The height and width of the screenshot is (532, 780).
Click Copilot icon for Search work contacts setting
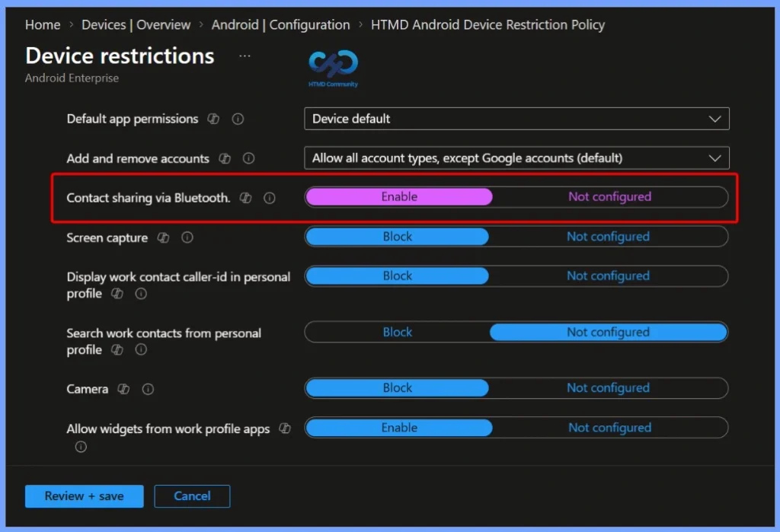coord(117,349)
